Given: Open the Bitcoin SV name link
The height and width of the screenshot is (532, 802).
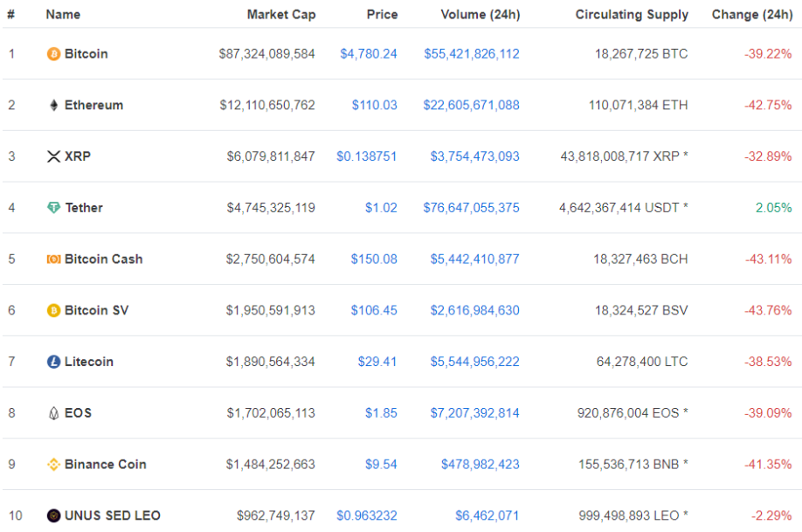Looking at the screenshot, I should (x=96, y=310).
